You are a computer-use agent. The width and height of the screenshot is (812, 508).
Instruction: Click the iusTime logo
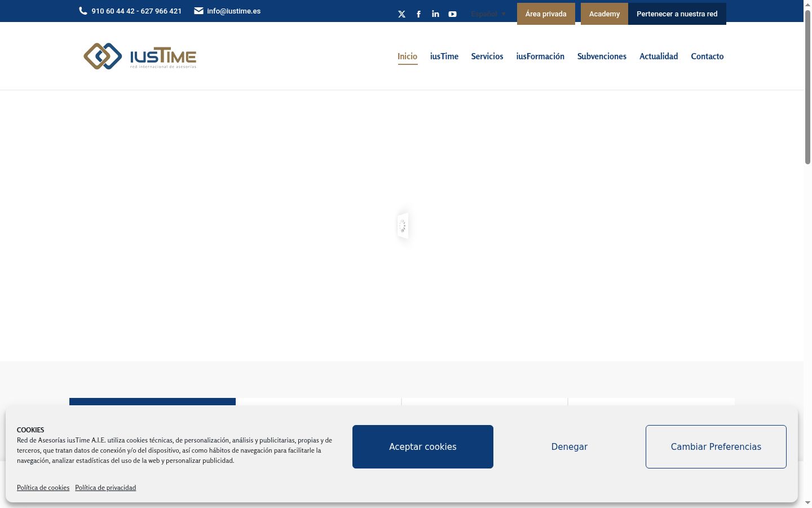140,56
